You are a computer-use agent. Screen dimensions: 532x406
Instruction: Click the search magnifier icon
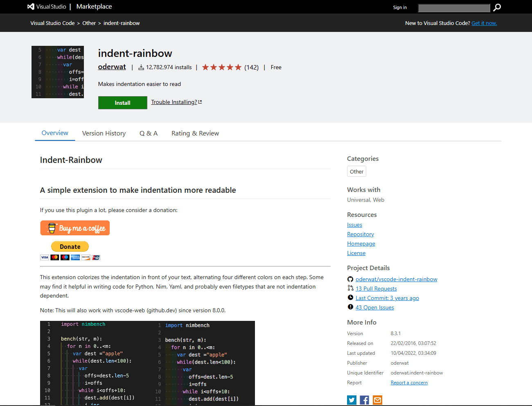pyautogui.click(x=497, y=7)
